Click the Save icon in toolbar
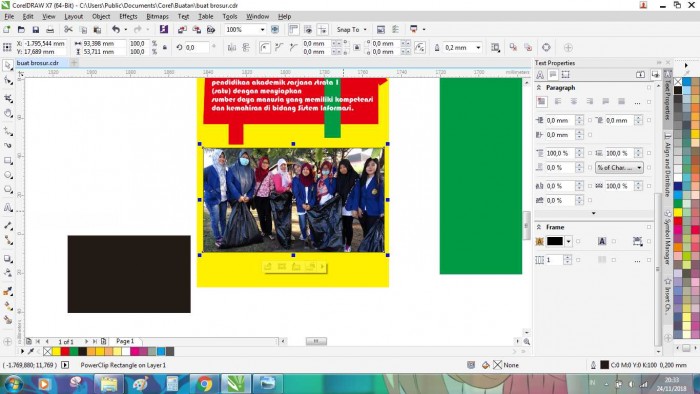Screen dimensions: 700x394 coord(36,29)
